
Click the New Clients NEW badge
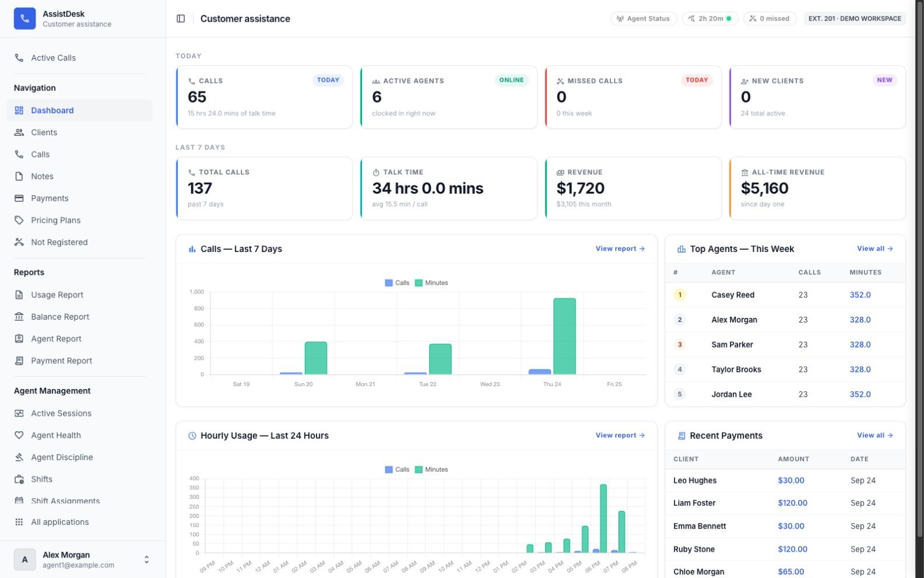click(884, 80)
